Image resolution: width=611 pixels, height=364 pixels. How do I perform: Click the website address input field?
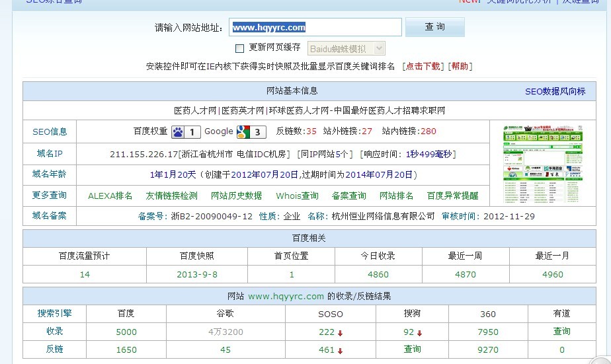(x=315, y=27)
